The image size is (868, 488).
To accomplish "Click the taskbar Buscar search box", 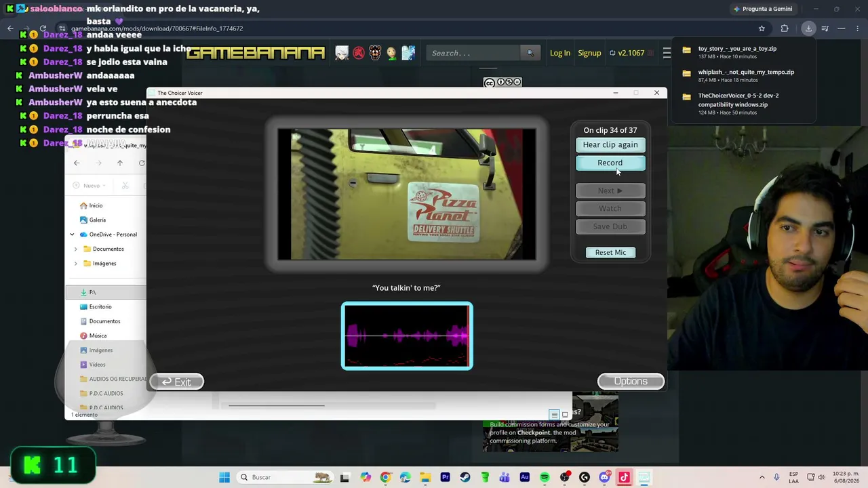I will pyautogui.click(x=285, y=477).
